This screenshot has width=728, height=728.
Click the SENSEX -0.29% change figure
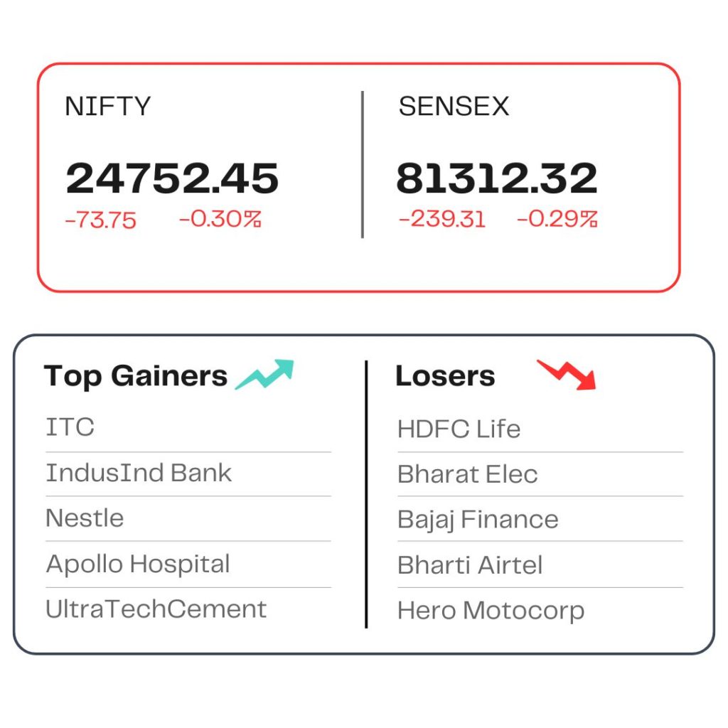(557, 219)
